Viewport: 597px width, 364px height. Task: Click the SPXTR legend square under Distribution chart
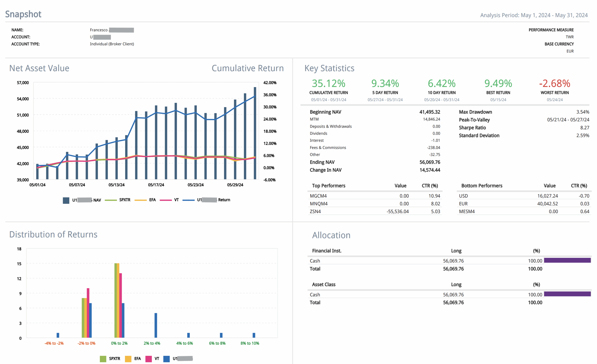click(103, 359)
